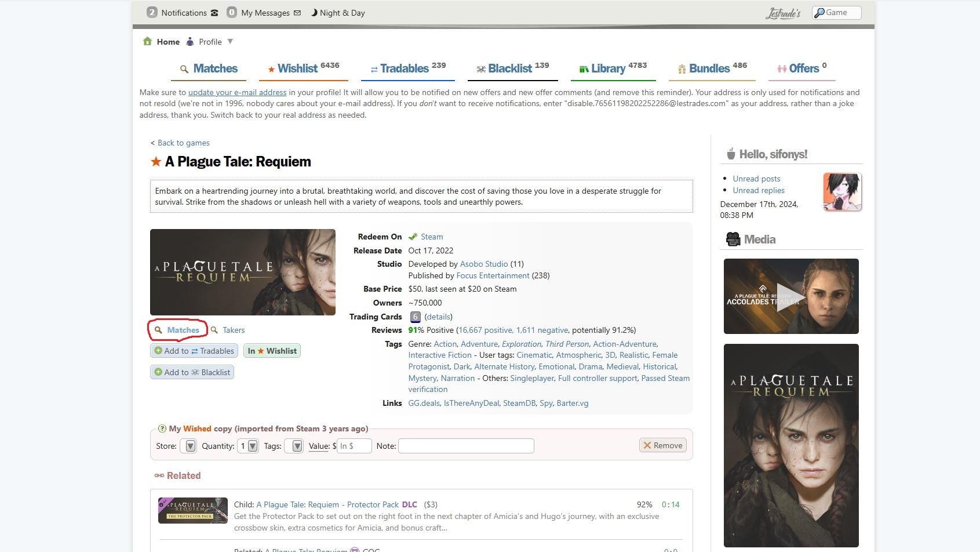Toggle the In Wishlist button
The image size is (980, 552).
[272, 351]
